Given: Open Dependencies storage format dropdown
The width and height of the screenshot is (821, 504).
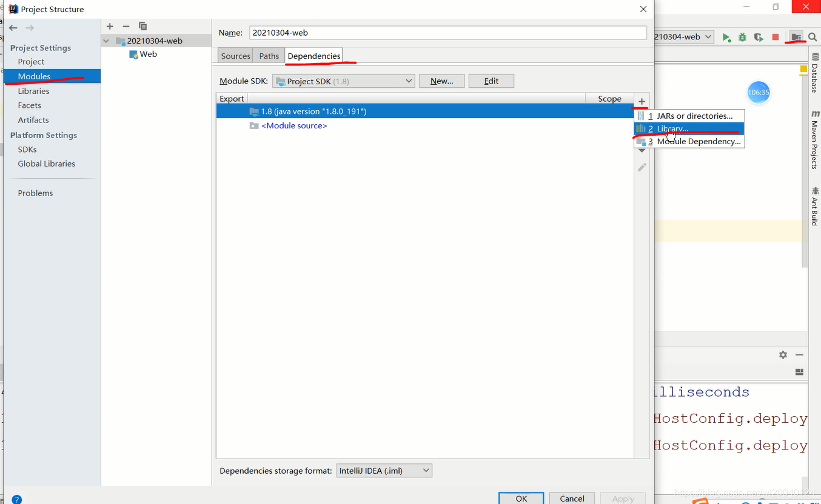Looking at the screenshot, I should click(x=384, y=471).
